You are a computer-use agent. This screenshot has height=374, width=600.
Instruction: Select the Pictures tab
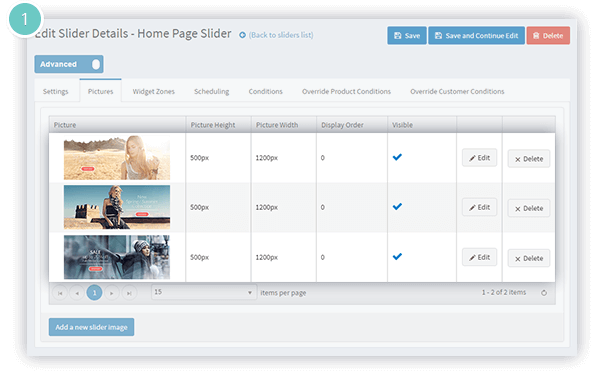101,91
